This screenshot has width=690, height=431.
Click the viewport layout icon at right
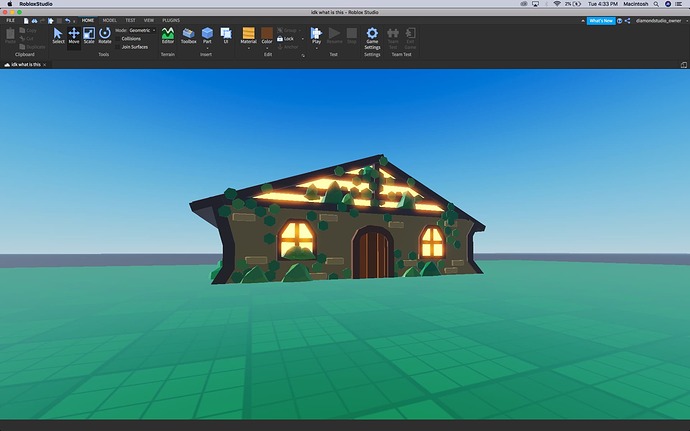(683, 65)
